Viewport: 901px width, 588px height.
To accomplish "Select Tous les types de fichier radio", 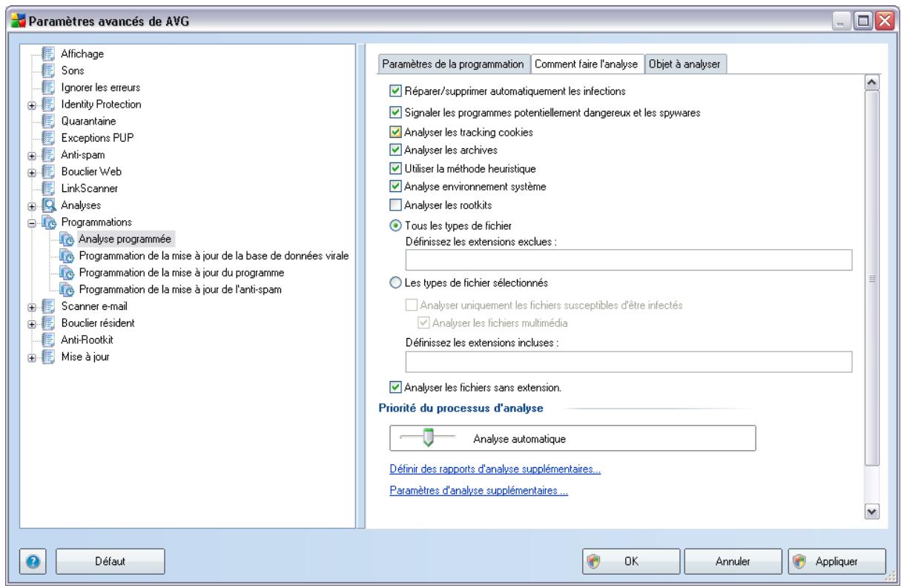I will [395, 225].
